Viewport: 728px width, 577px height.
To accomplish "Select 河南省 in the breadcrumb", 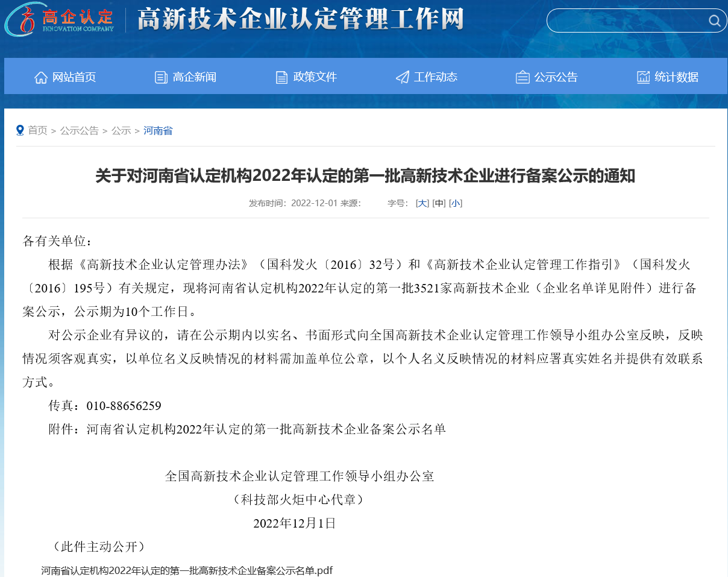I will (x=157, y=130).
